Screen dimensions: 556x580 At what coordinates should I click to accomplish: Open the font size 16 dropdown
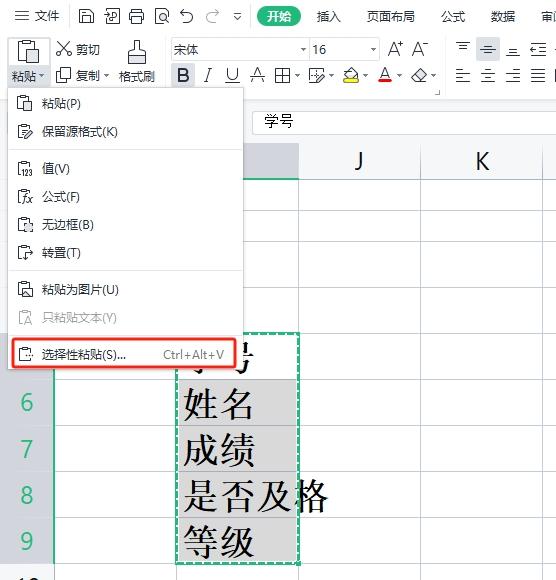point(374,49)
